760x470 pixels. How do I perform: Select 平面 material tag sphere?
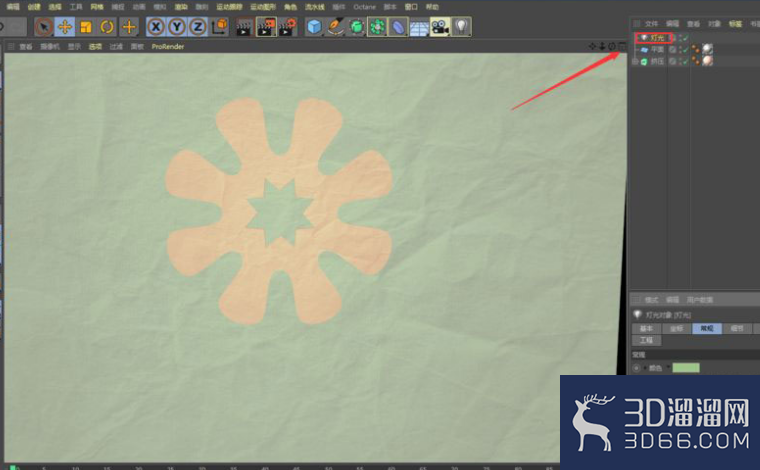(x=708, y=49)
